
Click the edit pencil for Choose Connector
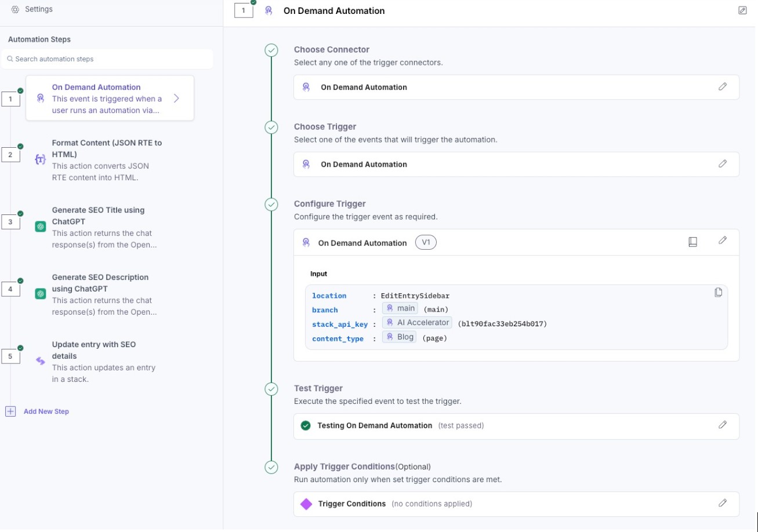(x=723, y=87)
